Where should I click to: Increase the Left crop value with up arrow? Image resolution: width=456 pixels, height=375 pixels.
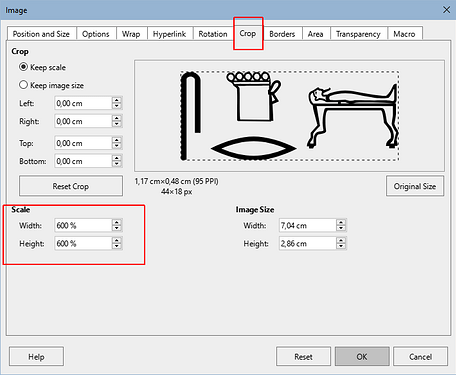point(117,100)
